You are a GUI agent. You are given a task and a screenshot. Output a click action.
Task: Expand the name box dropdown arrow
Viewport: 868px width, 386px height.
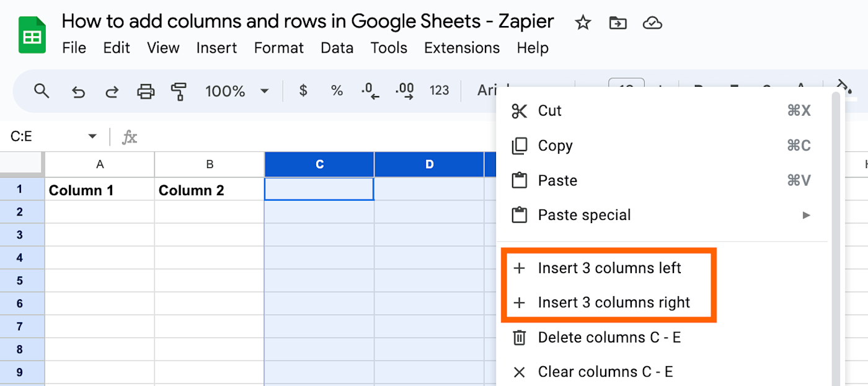(x=92, y=136)
